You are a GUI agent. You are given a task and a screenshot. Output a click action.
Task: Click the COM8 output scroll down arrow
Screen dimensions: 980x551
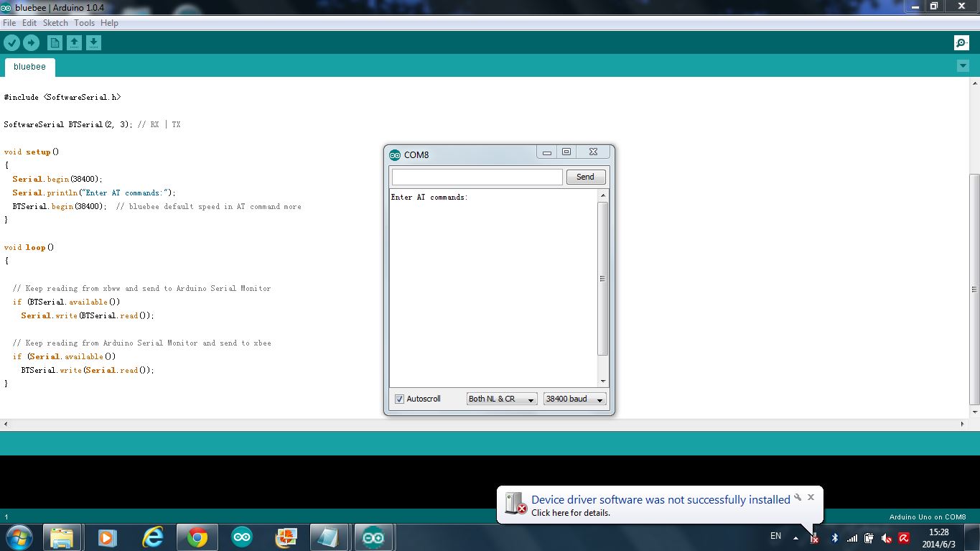click(x=603, y=381)
